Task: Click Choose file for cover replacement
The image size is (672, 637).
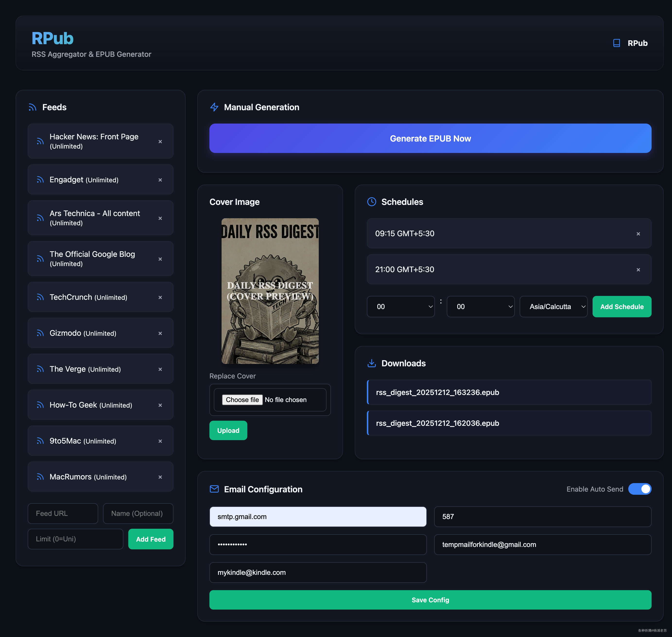Action: click(x=242, y=400)
